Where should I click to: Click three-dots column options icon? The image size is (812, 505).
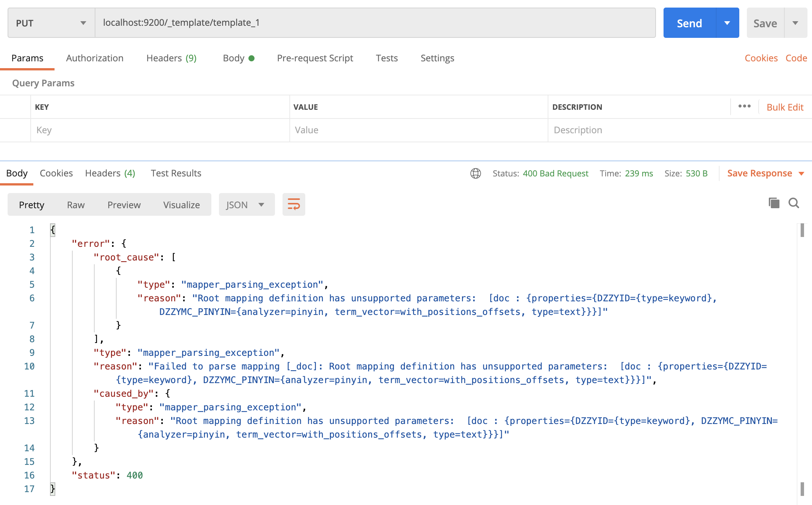click(x=744, y=106)
